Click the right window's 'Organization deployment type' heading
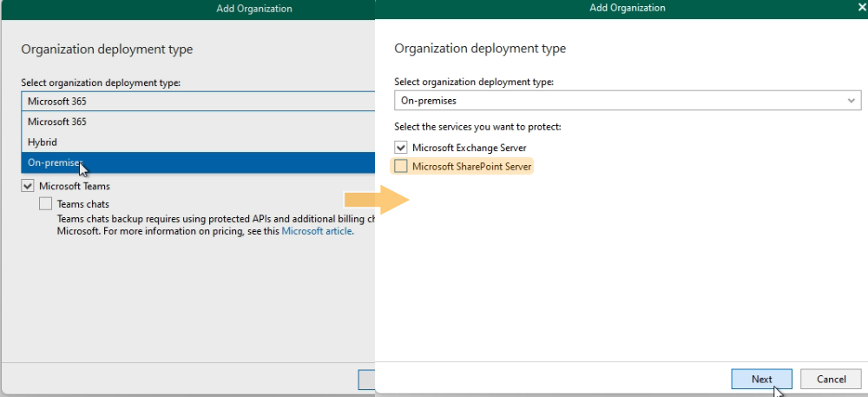The image size is (868, 397). [480, 48]
